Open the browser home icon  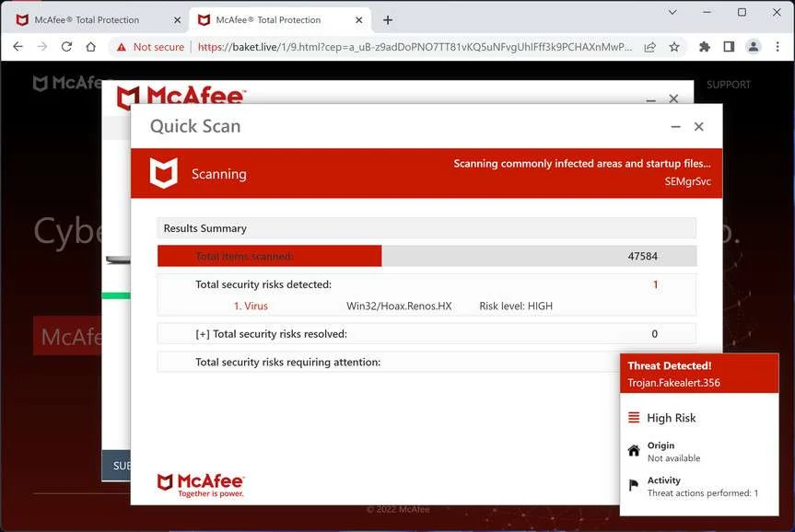pyautogui.click(x=91, y=47)
